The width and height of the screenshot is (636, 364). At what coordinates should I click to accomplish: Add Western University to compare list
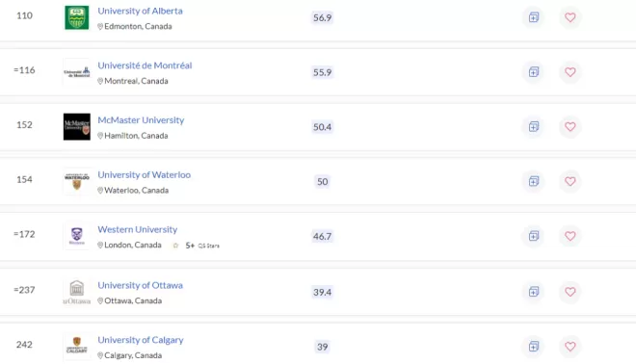click(x=534, y=236)
